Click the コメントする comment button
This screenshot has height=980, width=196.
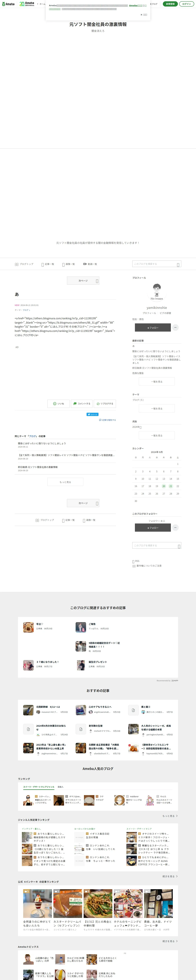[82, 404]
